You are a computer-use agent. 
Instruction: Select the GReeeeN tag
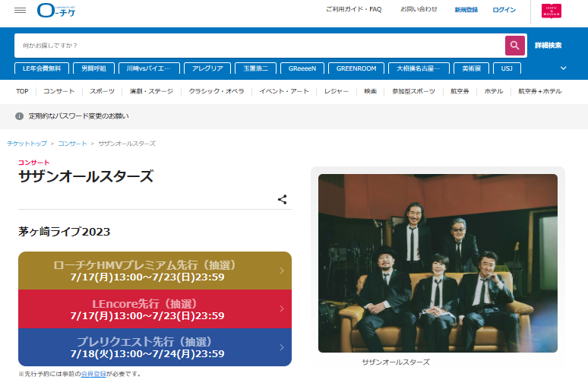(302, 68)
